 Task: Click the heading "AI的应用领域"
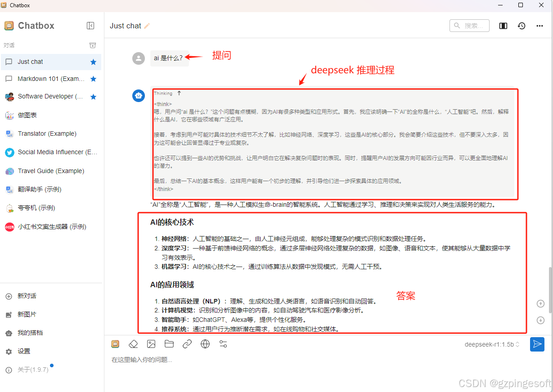pyautogui.click(x=172, y=285)
